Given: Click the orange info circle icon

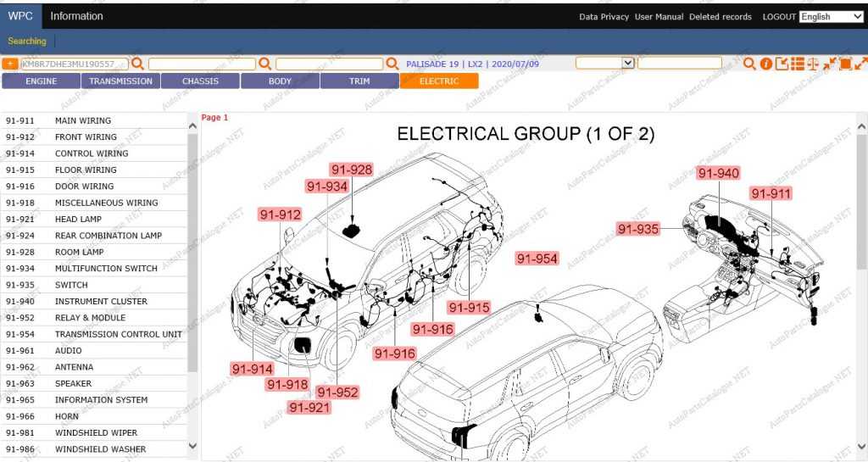Looking at the screenshot, I should click(766, 64).
